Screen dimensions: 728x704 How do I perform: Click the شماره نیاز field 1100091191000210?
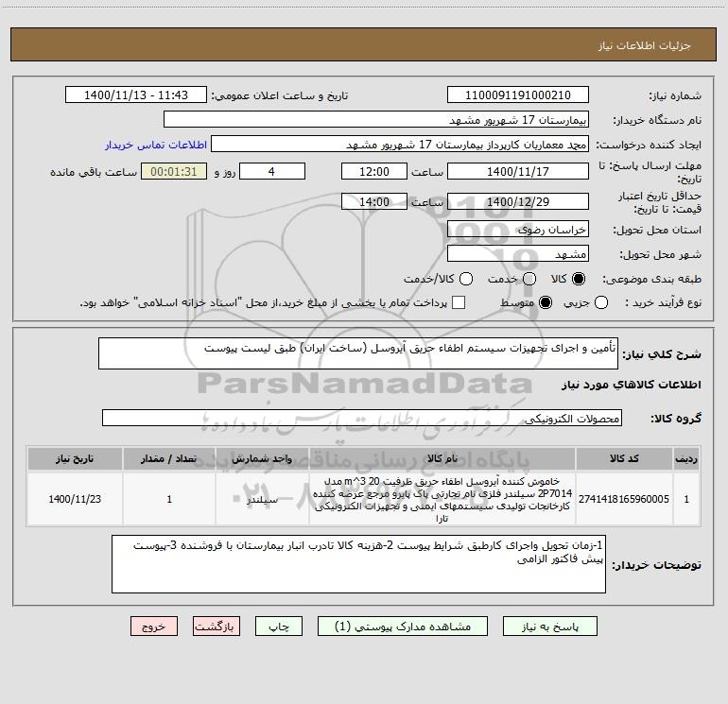pyautogui.click(x=518, y=94)
